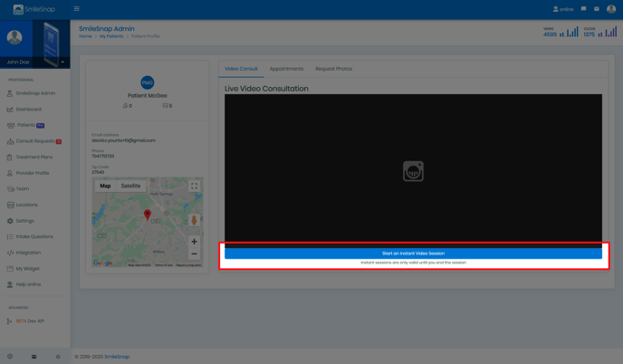Click the middle icon in sidebar footer
The width and height of the screenshot is (623, 364).
coord(34,357)
